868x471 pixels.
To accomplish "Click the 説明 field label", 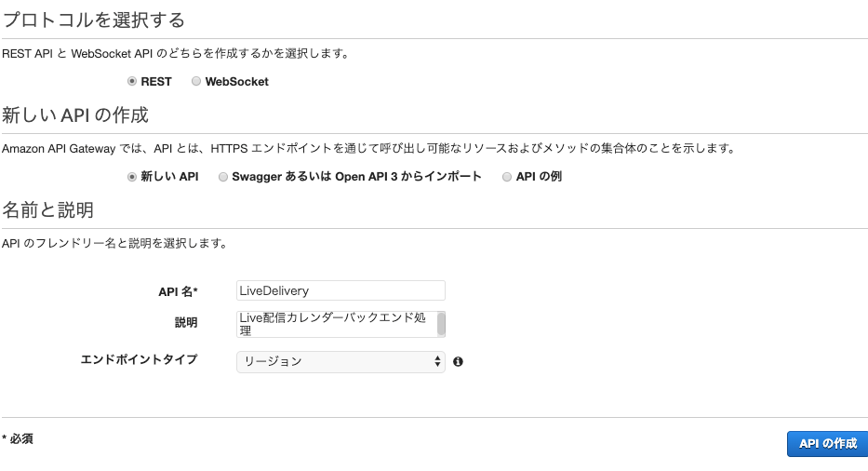I will tap(186, 322).
